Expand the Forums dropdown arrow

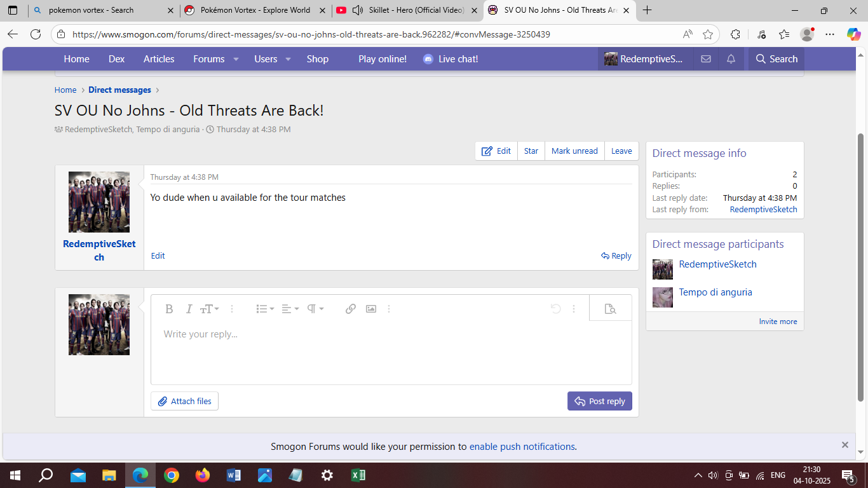click(236, 59)
